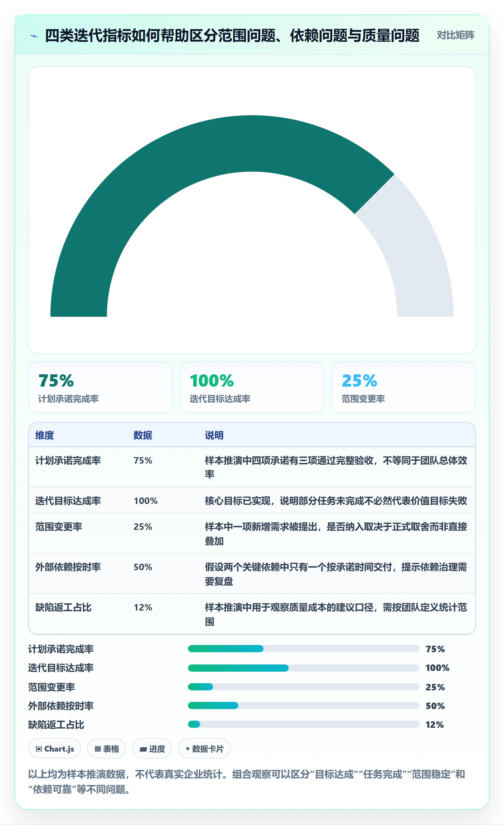
Task: Click the 计划承诺完成率 progress bar
Action: (x=303, y=649)
